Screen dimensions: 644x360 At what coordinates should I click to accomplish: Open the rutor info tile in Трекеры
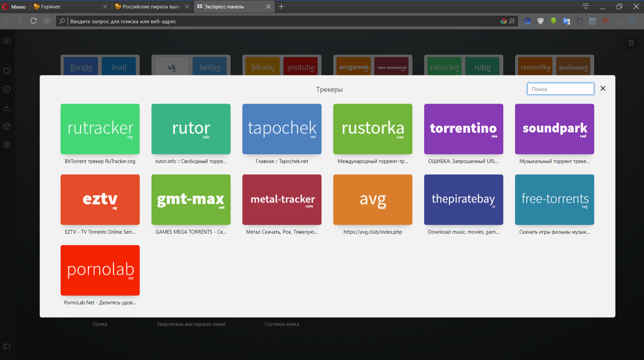(x=191, y=129)
